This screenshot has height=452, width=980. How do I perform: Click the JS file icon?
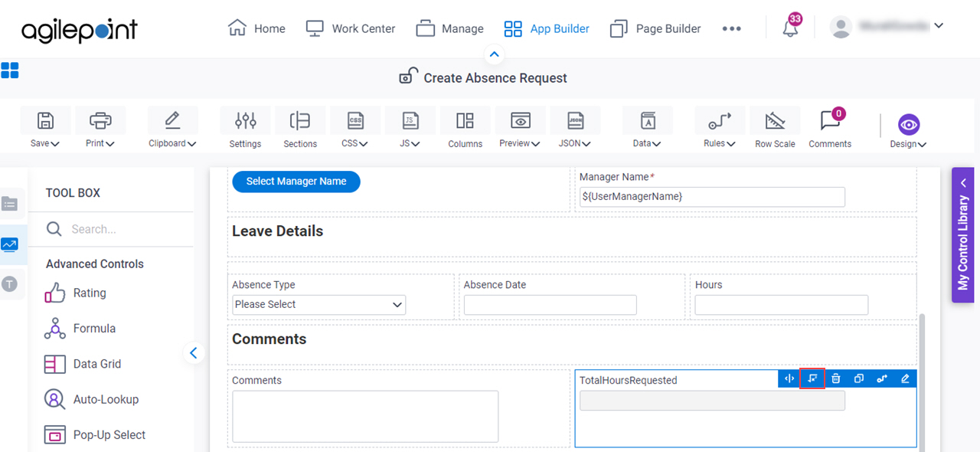pyautogui.click(x=410, y=120)
